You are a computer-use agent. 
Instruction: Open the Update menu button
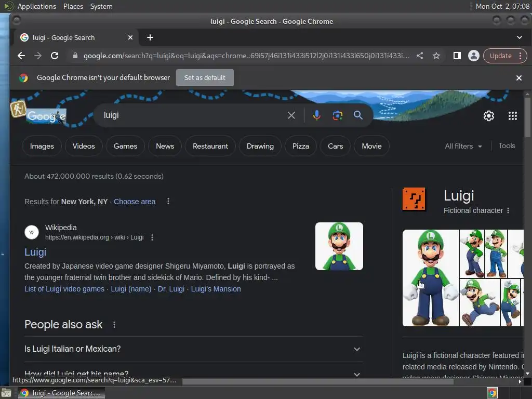(x=504, y=56)
